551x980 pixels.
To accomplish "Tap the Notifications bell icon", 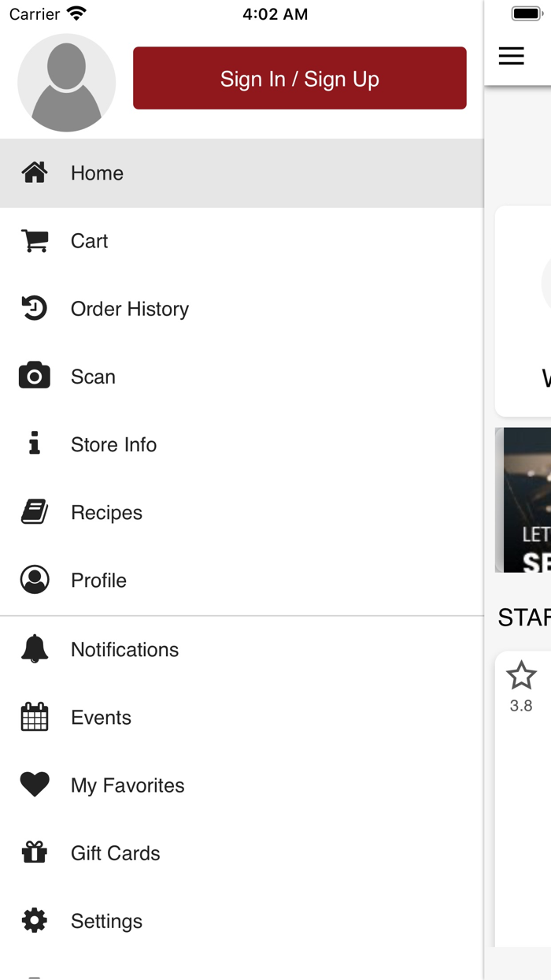I will 35,649.
